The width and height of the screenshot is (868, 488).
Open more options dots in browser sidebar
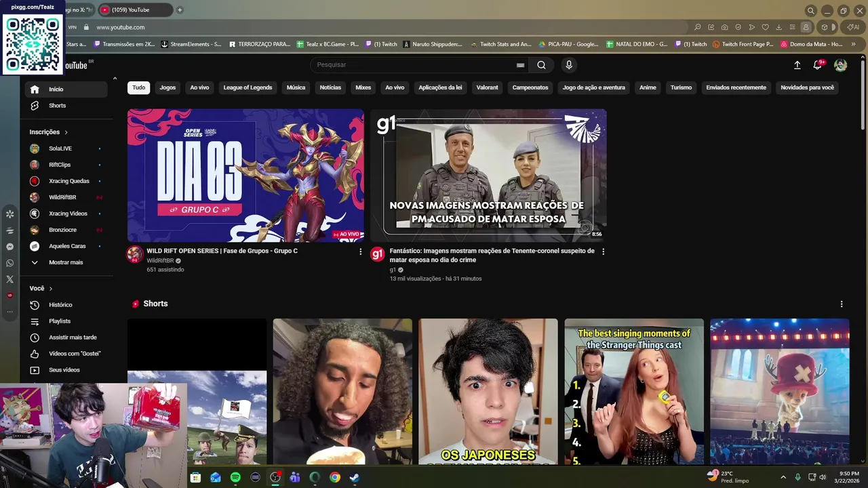click(x=9, y=312)
